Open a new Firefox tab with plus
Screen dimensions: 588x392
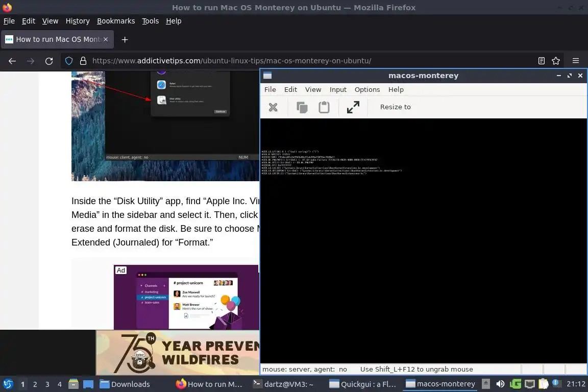[125, 40]
